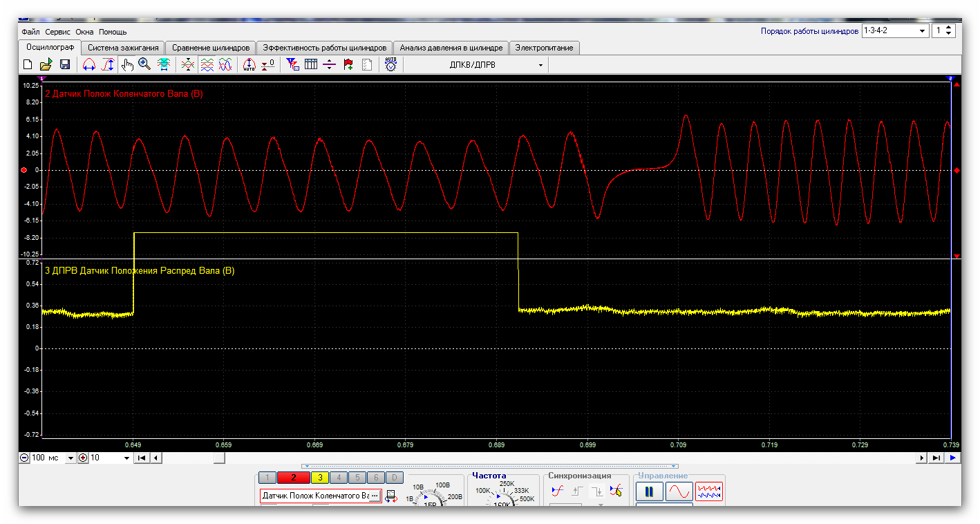Click the Частота sampling frequency dial
Image resolution: width=980 pixels, height=524 pixels.
coord(502,496)
